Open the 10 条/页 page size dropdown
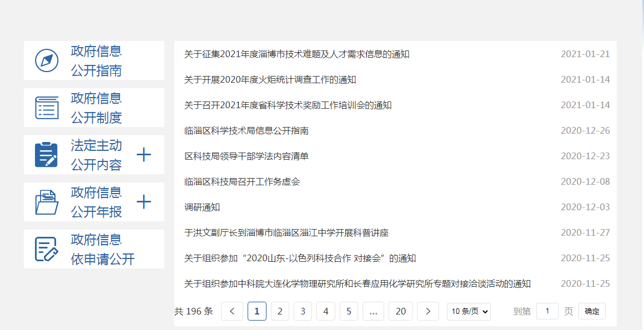The image size is (644, 330). click(x=469, y=312)
